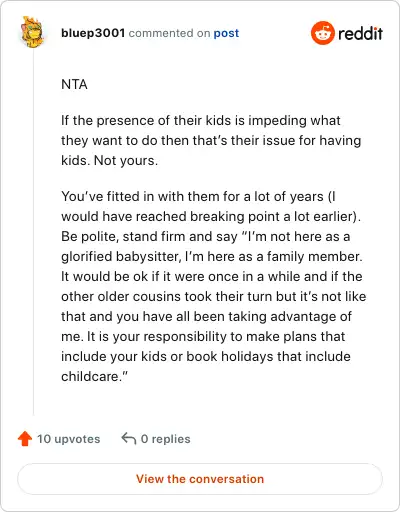Click the NTA verdict text

point(74,84)
